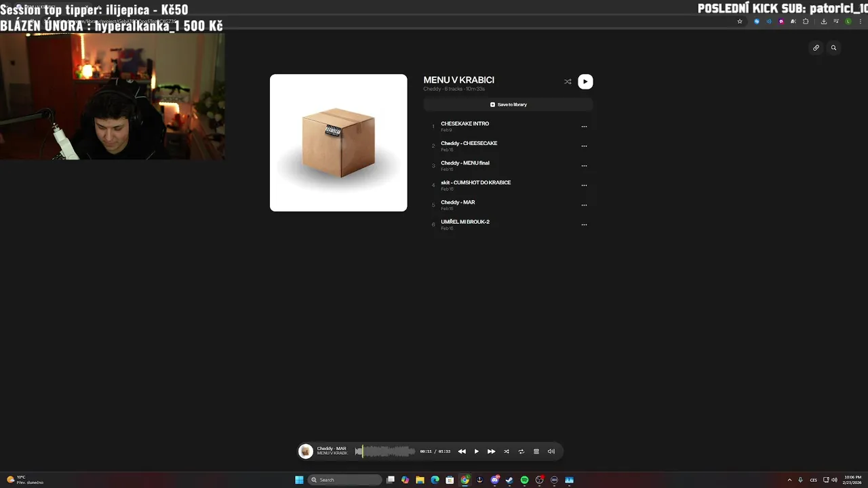Show hidden system tray icons
Image resolution: width=868 pixels, height=488 pixels.
(x=789, y=480)
